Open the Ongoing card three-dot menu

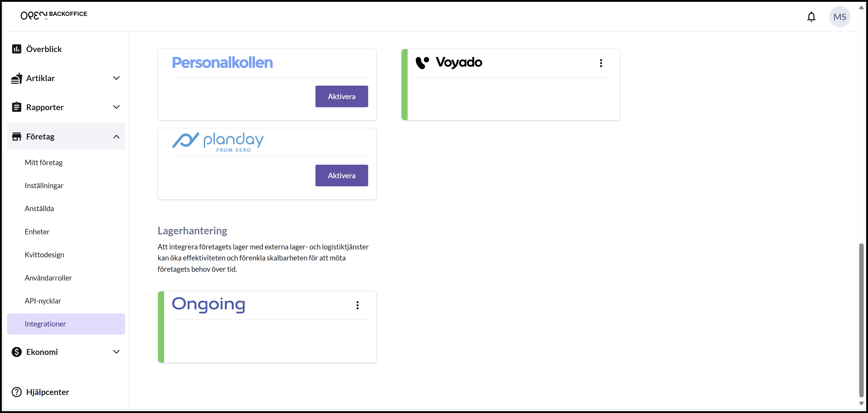(357, 305)
